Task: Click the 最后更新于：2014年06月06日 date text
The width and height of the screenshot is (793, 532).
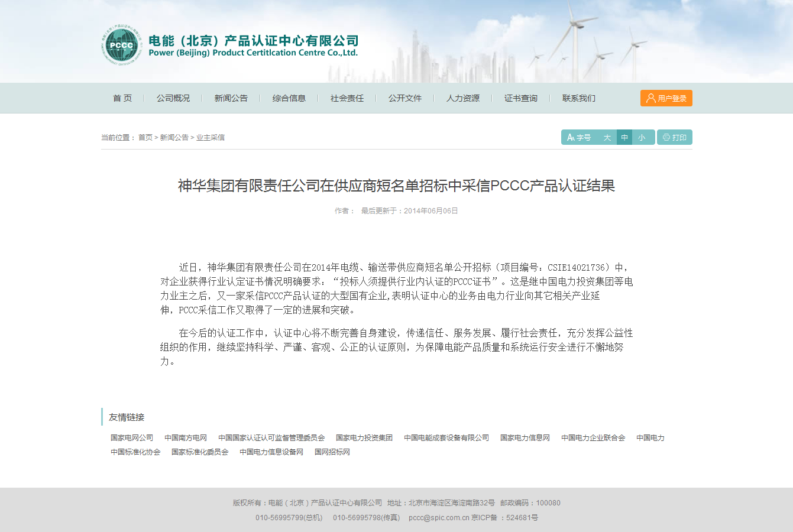Action: click(410, 211)
